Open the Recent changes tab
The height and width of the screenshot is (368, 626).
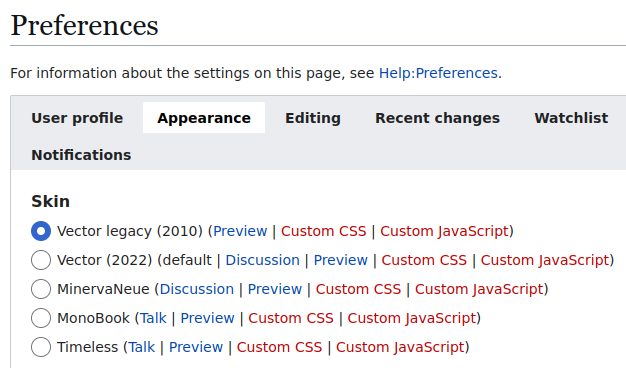point(437,118)
